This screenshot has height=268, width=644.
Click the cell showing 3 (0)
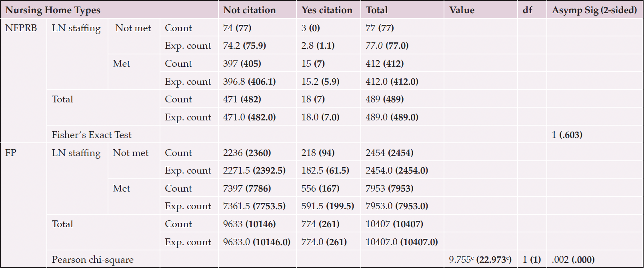(311, 28)
